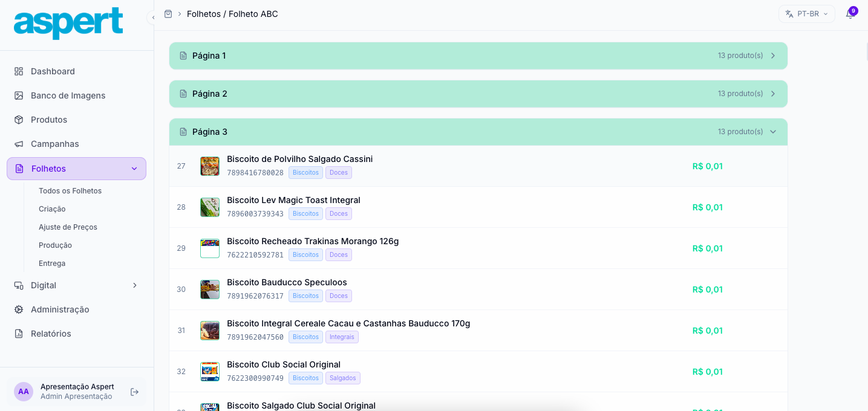Click the Trakinas Morango product thumbnail
Screen dimensions: 868x411
point(210,248)
